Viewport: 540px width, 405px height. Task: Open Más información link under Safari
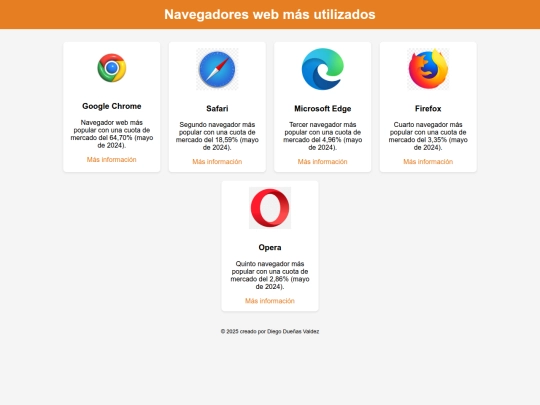[217, 162]
